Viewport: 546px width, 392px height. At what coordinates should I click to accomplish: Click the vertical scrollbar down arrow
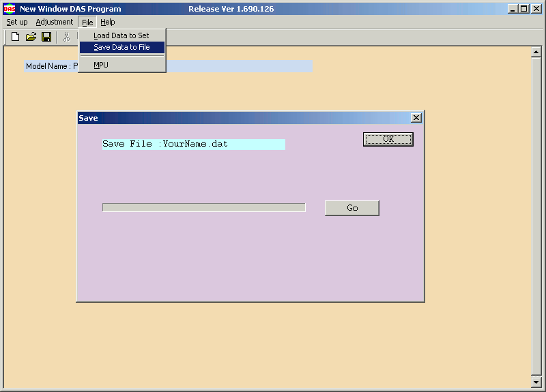pos(536,382)
